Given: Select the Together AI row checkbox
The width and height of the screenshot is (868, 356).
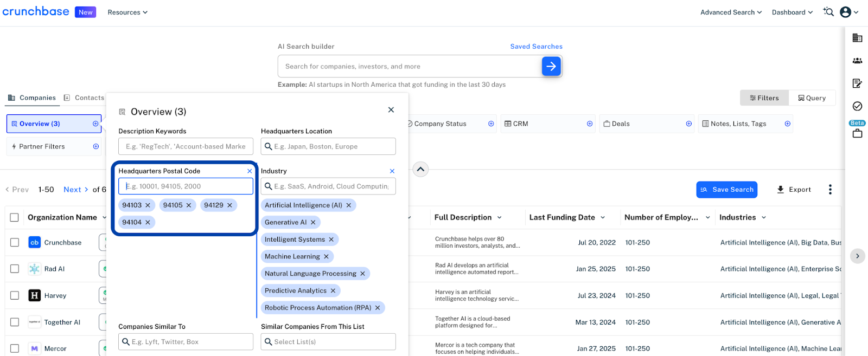Looking at the screenshot, I should pos(15,322).
